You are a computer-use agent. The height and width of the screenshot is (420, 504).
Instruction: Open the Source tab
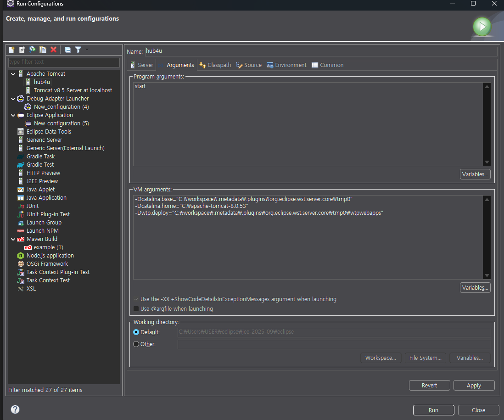(x=249, y=65)
